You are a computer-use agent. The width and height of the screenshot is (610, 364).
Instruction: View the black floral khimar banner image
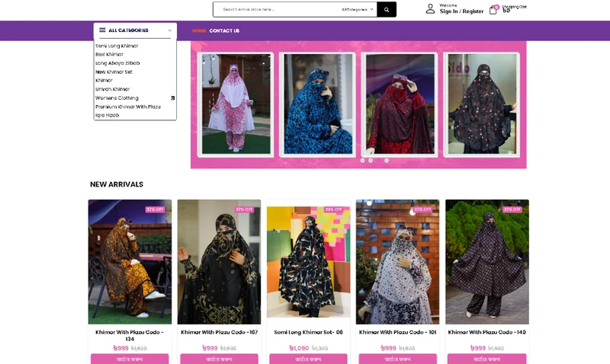click(x=482, y=104)
